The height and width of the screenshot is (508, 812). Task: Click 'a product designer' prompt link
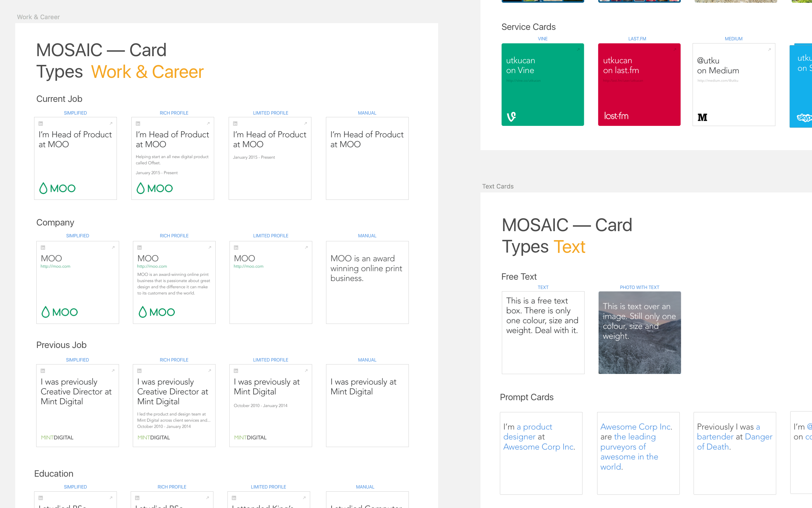528,432
